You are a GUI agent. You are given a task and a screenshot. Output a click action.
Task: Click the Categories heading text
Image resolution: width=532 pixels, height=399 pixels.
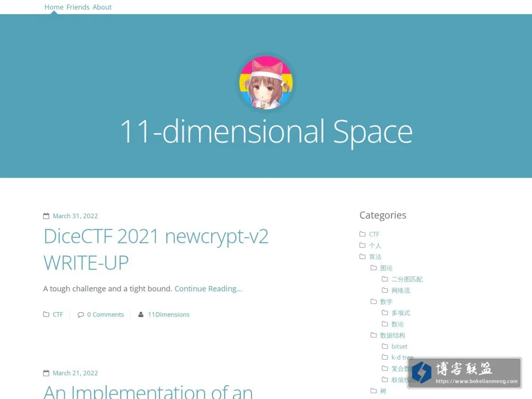(383, 215)
